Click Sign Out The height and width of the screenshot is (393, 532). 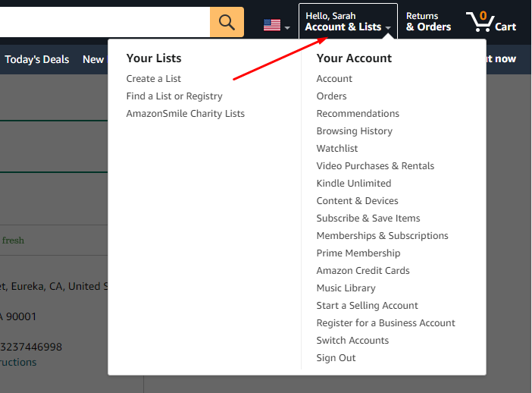[x=336, y=358]
